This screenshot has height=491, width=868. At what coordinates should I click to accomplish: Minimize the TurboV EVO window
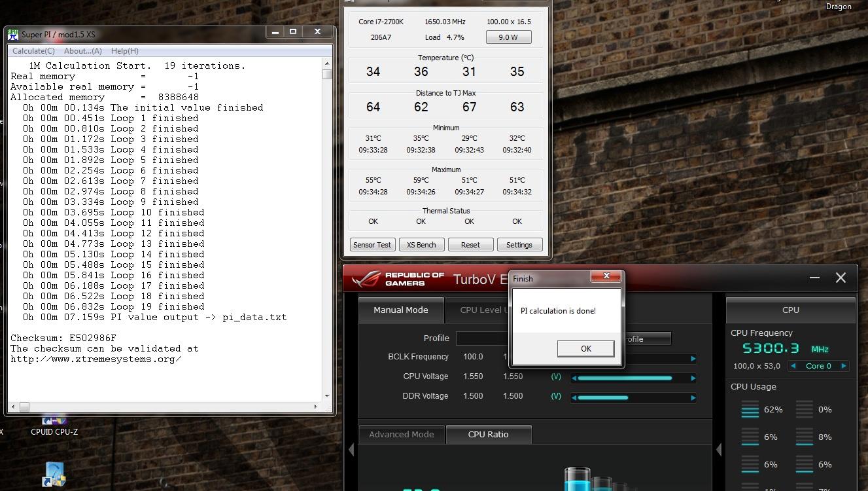tap(814, 278)
